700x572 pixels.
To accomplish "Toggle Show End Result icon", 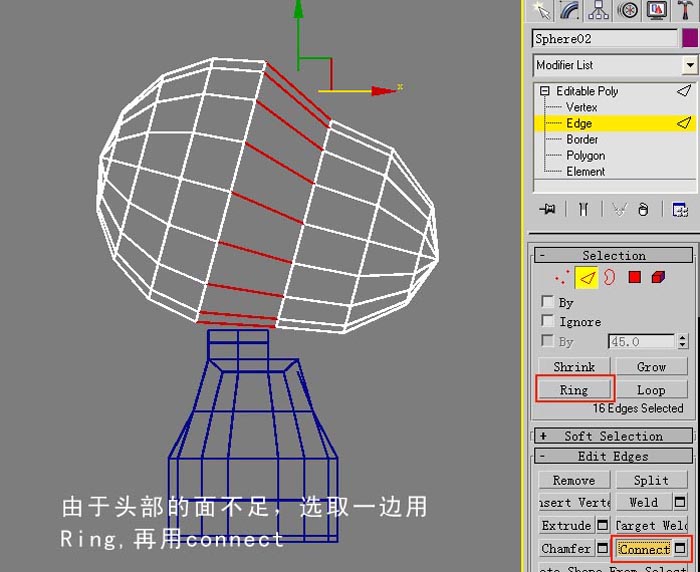I will coord(583,209).
